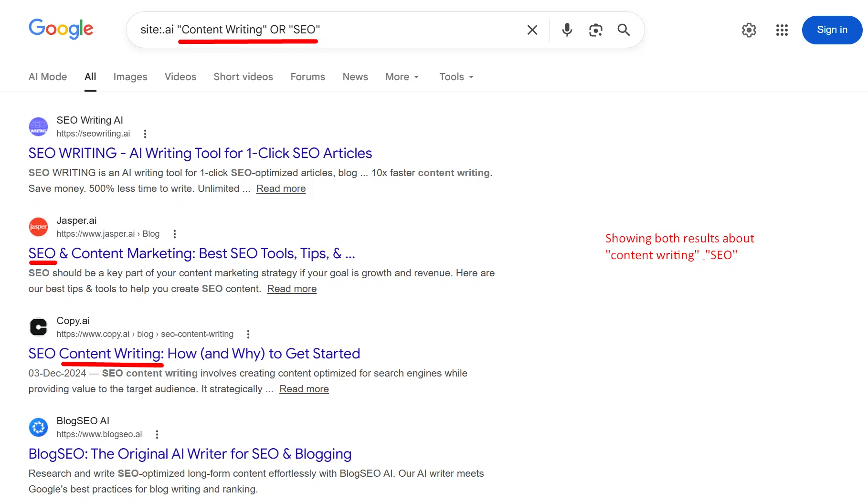The height and width of the screenshot is (503, 868).
Task: Expand the More dropdown
Action: (402, 77)
